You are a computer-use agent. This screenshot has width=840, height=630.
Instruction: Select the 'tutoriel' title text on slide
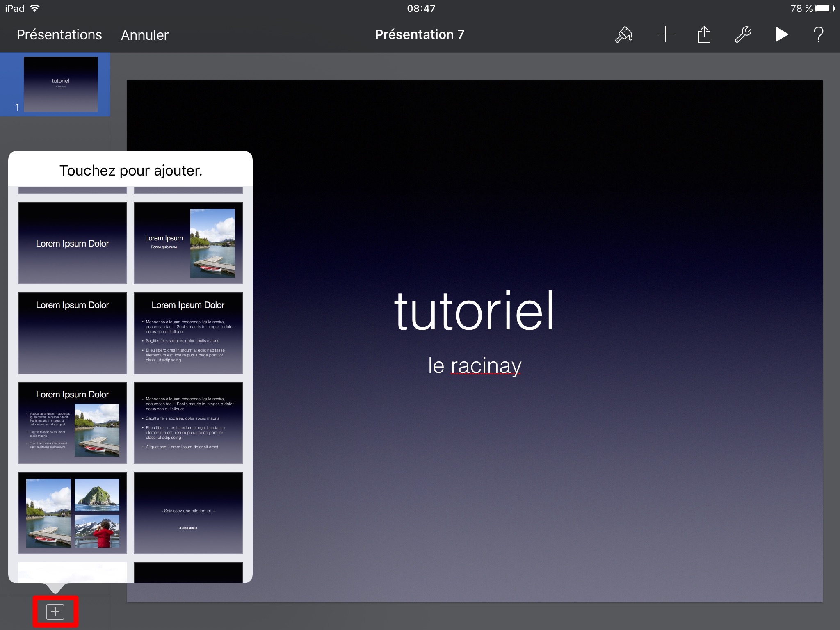pos(474,311)
